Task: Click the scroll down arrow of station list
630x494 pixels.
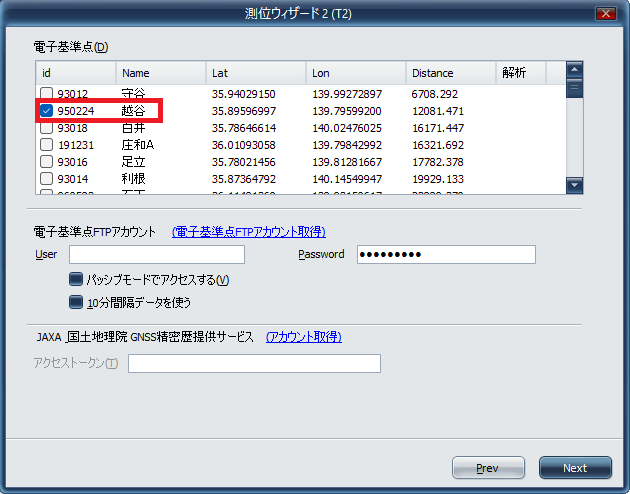Action: 574,185
